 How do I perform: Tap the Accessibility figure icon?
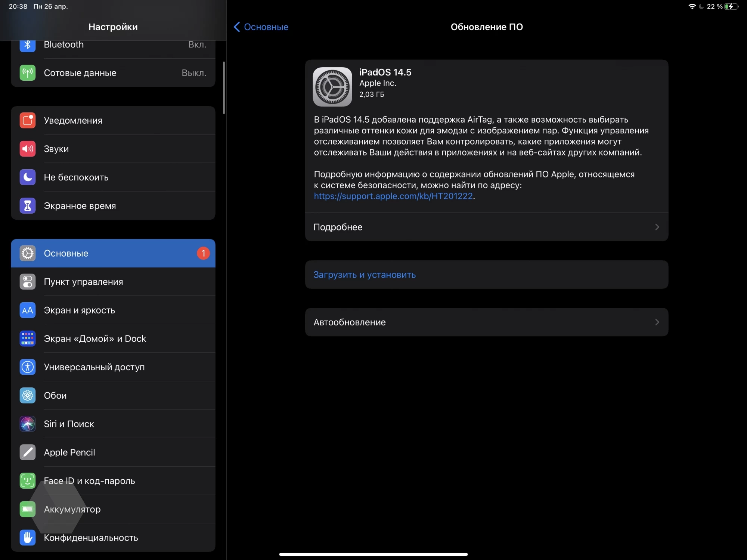click(x=27, y=367)
